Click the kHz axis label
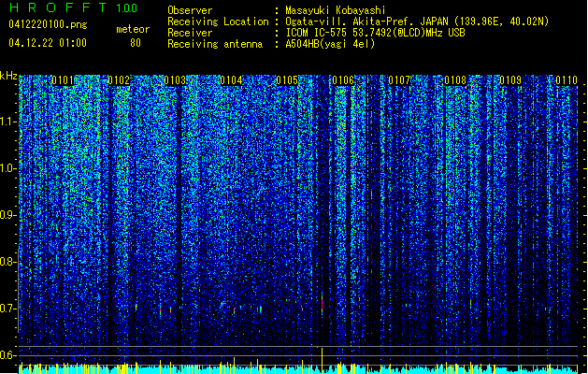This screenshot has height=374, width=588. point(8,76)
